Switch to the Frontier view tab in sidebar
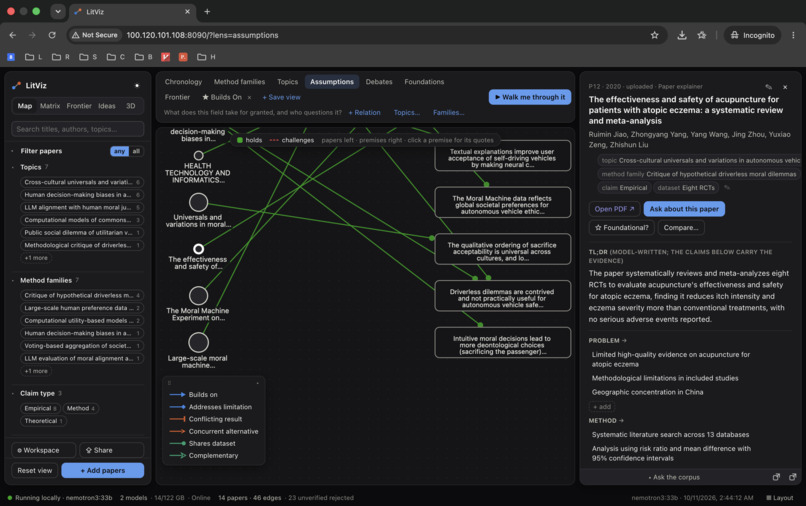Screen dimensions: 806x506 click(79, 106)
